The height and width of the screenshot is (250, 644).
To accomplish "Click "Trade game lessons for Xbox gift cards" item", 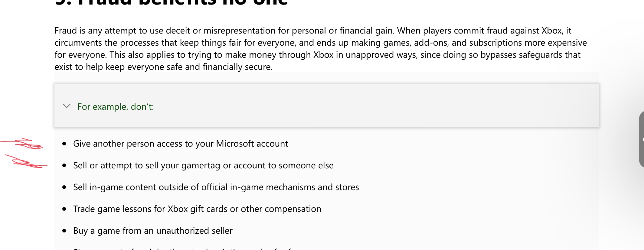I will pyautogui.click(x=197, y=209).
